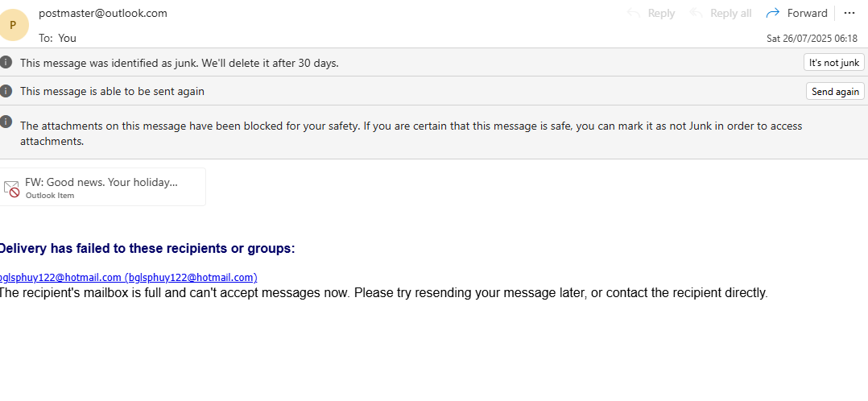Viewport: 868px width, 401px height.
Task: Click the Reply all double-arrow icon
Action: pos(696,13)
